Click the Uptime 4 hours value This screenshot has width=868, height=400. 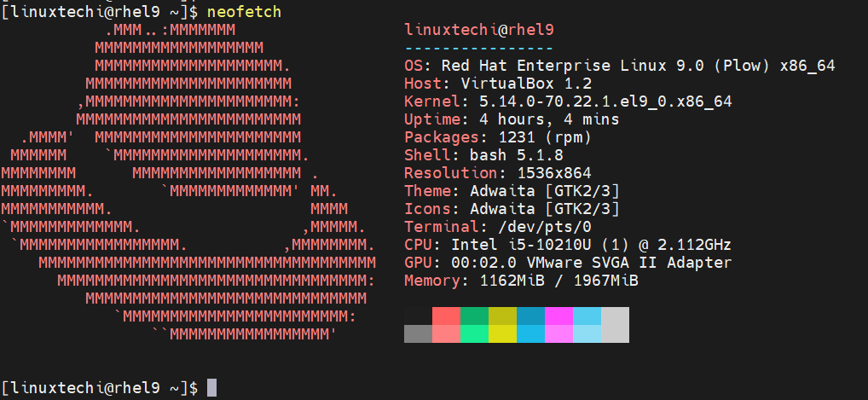point(535,119)
